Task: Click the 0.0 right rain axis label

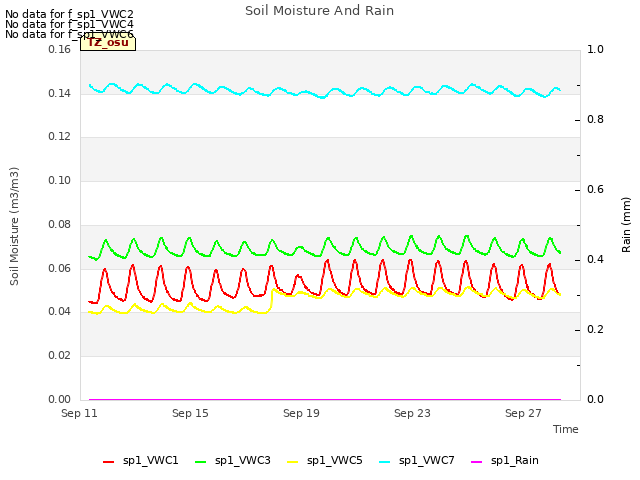Action: pyautogui.click(x=595, y=399)
